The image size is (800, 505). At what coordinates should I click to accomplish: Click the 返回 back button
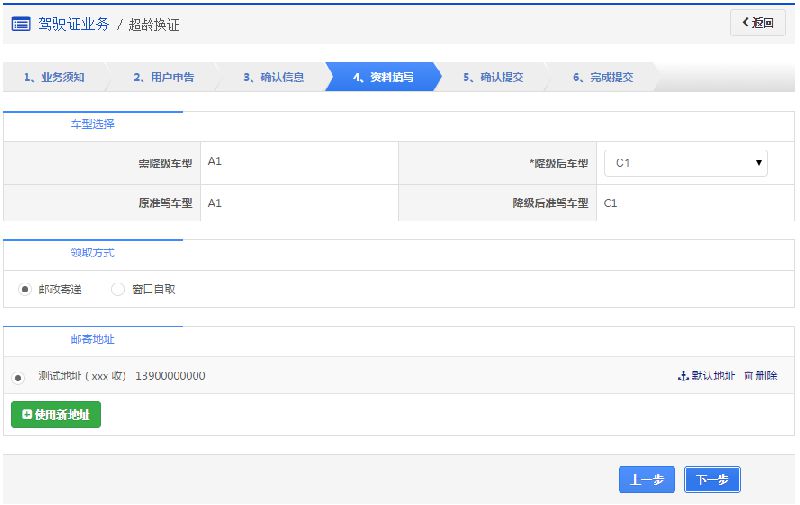(757, 23)
